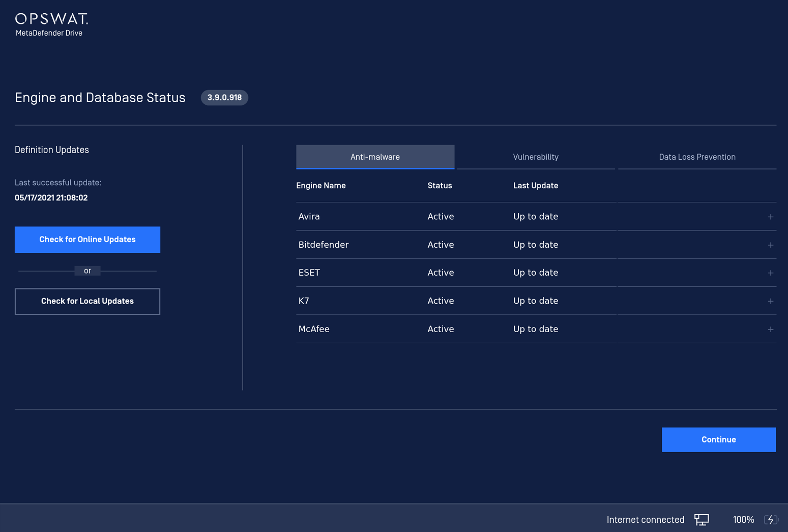Expand the ESET engine row
The width and height of the screenshot is (788, 532).
coord(770,273)
